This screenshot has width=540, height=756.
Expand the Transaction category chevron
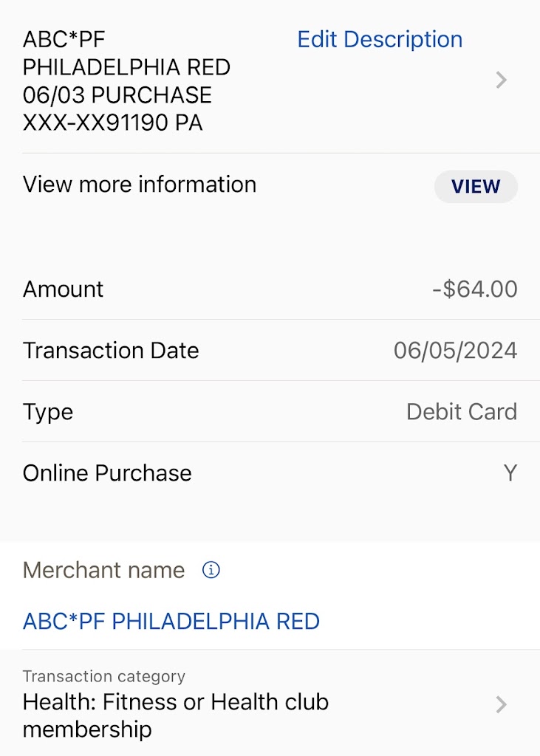pyautogui.click(x=502, y=705)
